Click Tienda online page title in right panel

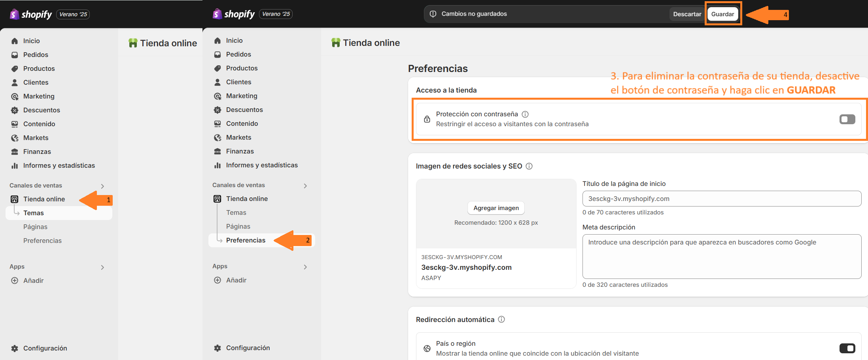[371, 43]
